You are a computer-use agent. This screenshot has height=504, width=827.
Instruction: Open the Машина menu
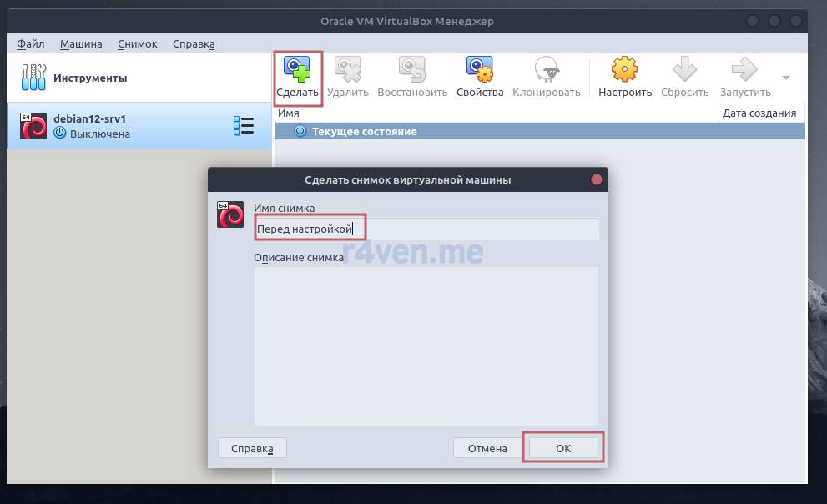coord(81,43)
